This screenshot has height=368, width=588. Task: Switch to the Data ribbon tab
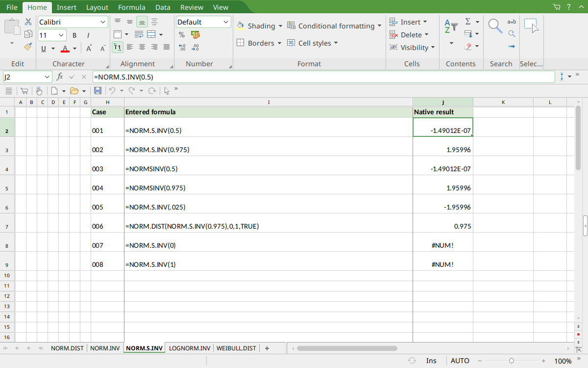pyautogui.click(x=163, y=7)
